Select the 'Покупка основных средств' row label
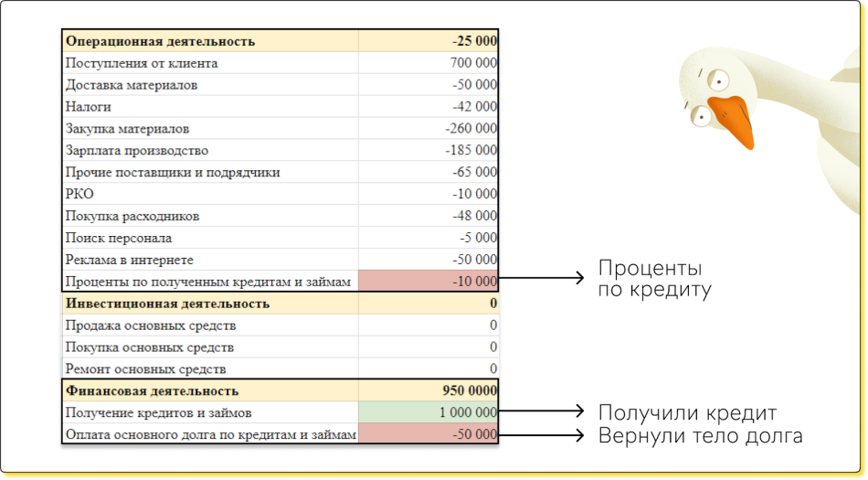The height and width of the screenshot is (480, 868). pyautogui.click(x=150, y=347)
